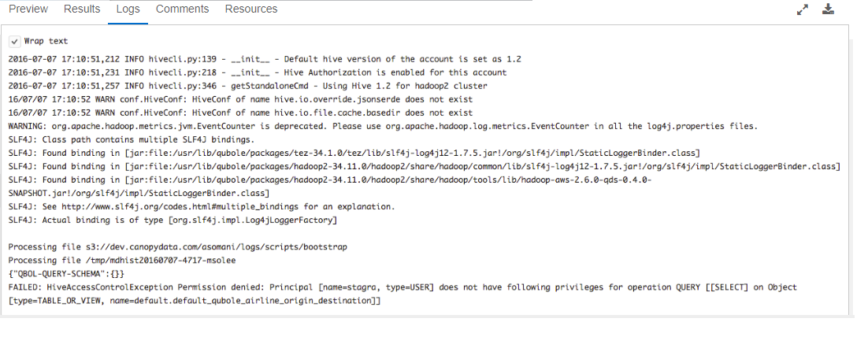Screen dimensions: 868x348
Task: Click 'Hive Authorization is enabled' log line
Action: [x=258, y=72]
